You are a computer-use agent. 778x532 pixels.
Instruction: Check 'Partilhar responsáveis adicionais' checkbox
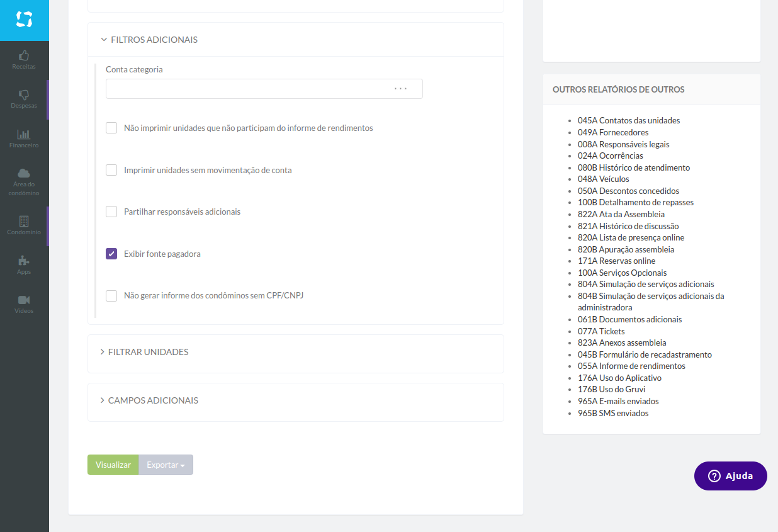(111, 212)
